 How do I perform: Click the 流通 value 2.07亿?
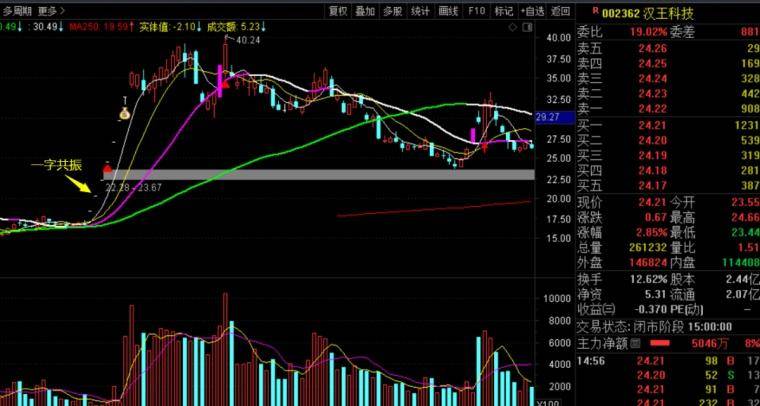743,295
